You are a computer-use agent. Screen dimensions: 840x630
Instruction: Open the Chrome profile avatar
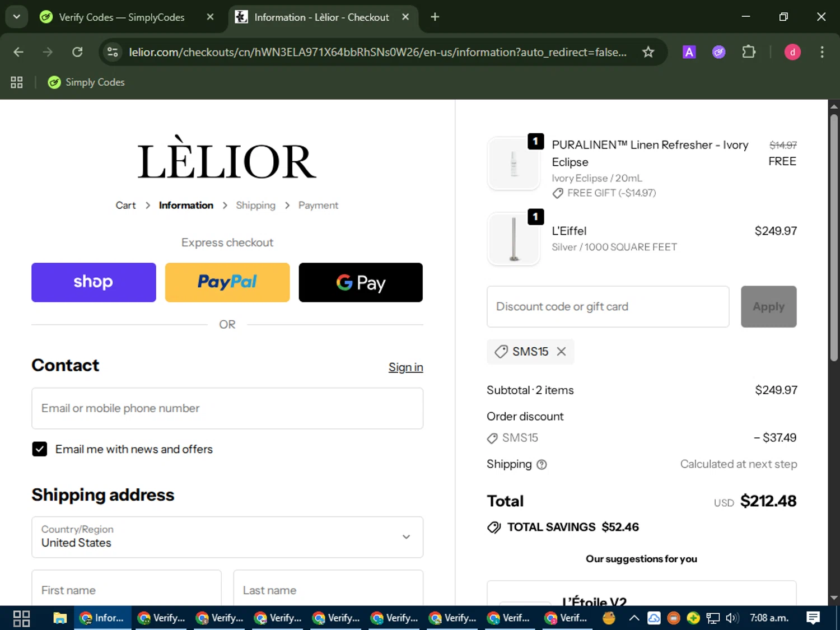click(792, 52)
